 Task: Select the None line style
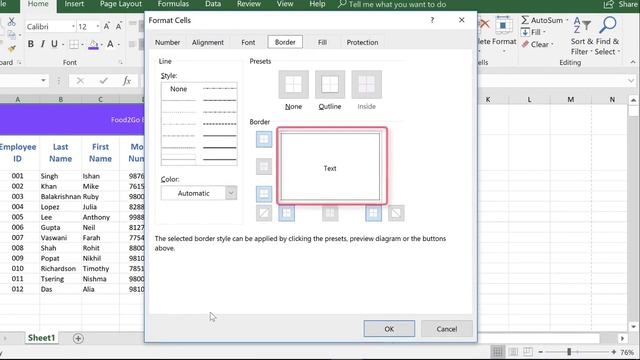pos(178,89)
